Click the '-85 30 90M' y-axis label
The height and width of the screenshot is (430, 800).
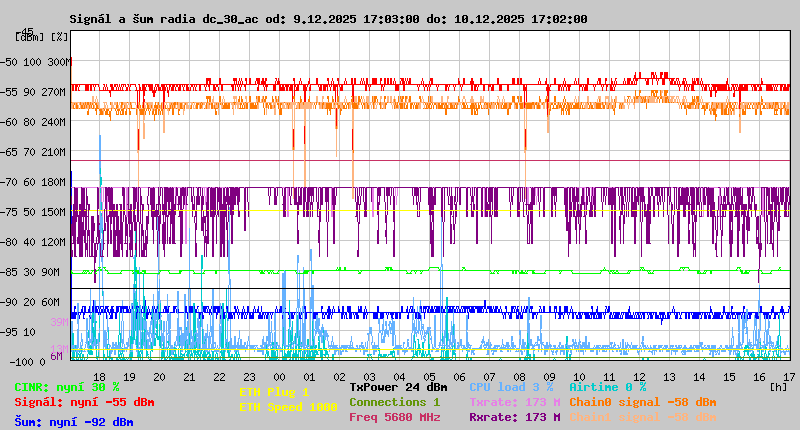click(x=40, y=272)
